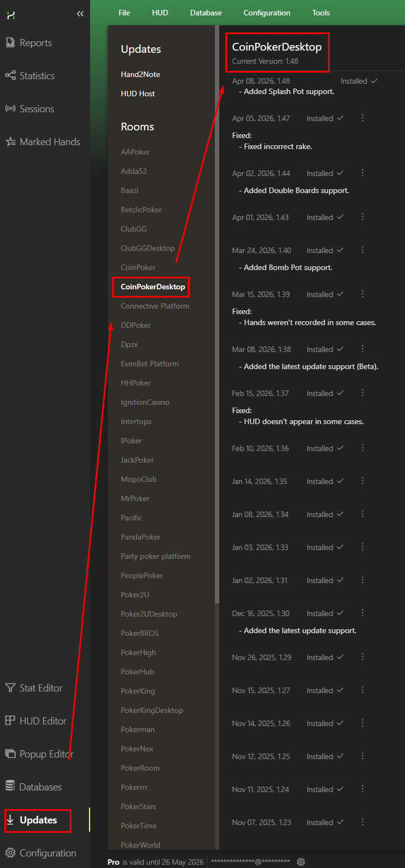Open the three-dot menu for version 1.47
The width and height of the screenshot is (405, 868).
[363, 118]
